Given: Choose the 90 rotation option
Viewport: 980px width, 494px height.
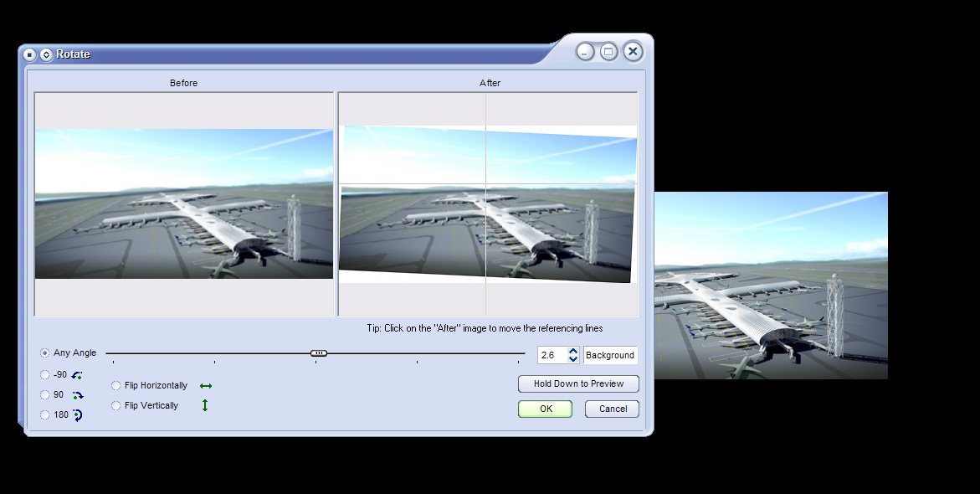Looking at the screenshot, I should (44, 394).
